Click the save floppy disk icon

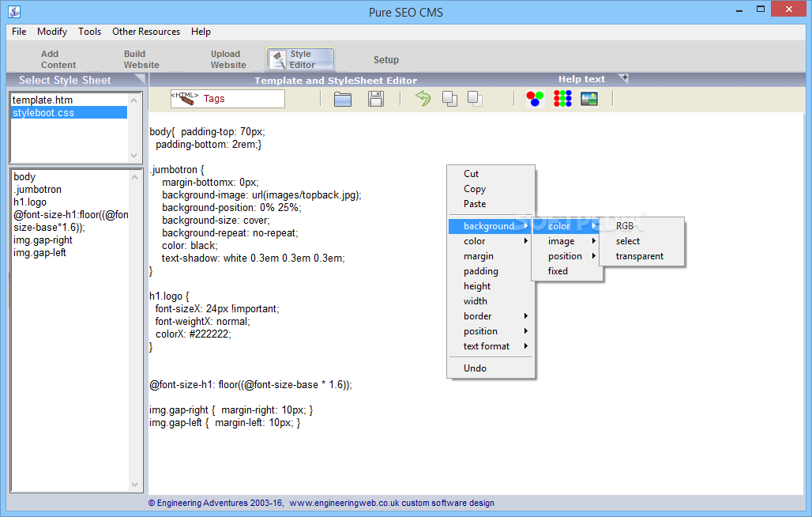tap(376, 99)
